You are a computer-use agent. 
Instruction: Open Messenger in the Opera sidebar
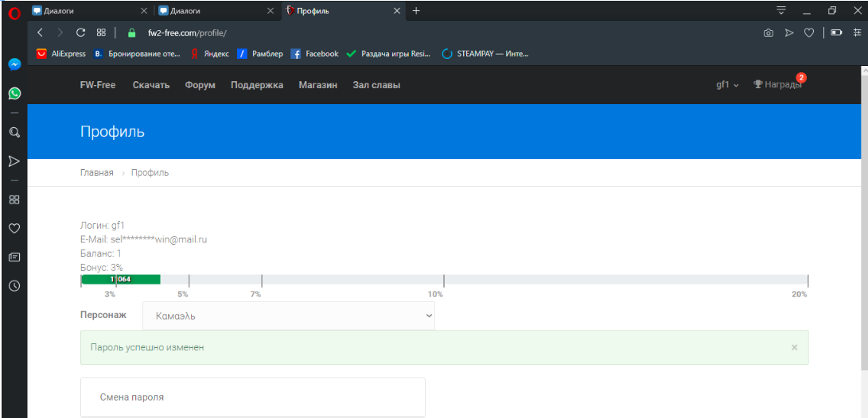[x=14, y=65]
